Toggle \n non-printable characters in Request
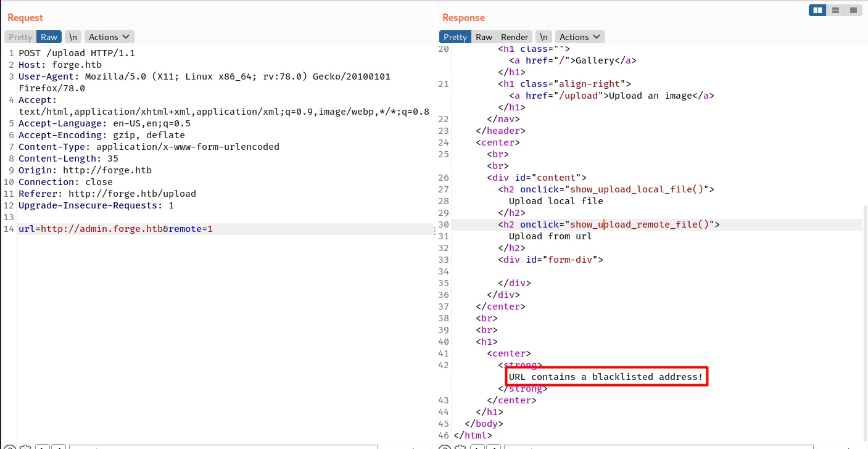The height and width of the screenshot is (449, 868). pos(73,37)
